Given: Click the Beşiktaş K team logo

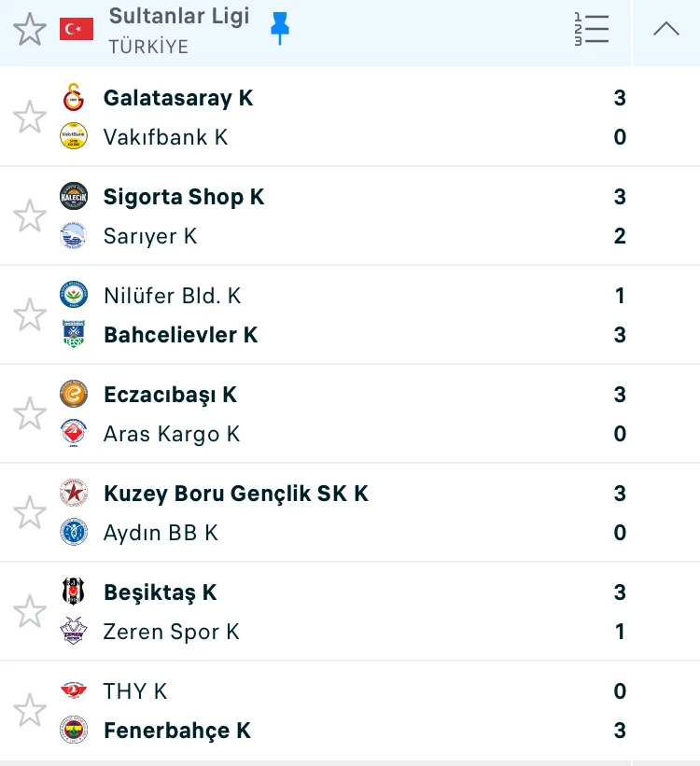Looking at the screenshot, I should point(74,592).
